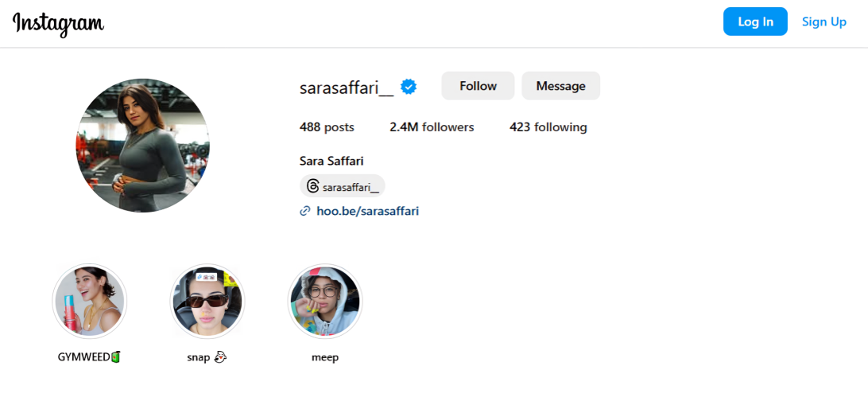Click the blue verified badge icon

click(x=409, y=87)
